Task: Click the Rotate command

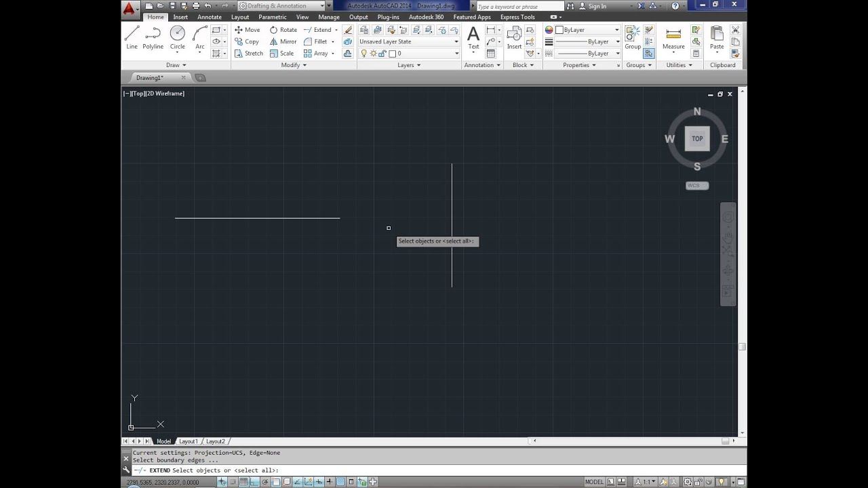Action: (283, 30)
